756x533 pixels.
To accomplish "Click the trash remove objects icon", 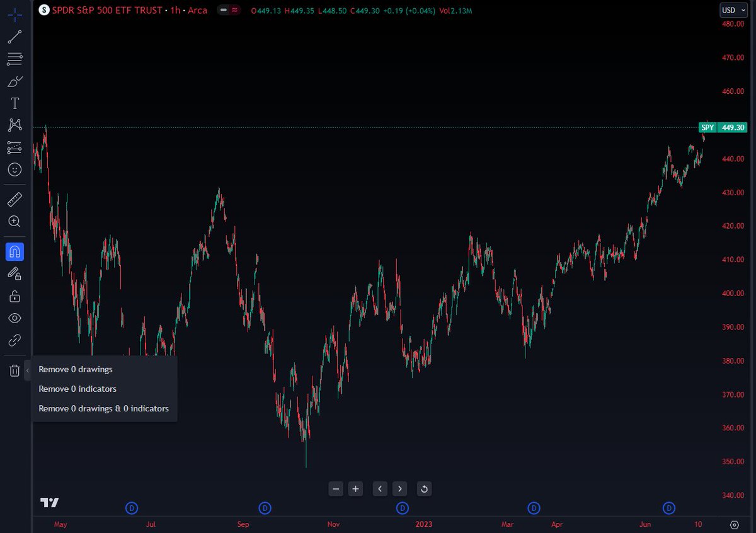I will [x=14, y=370].
